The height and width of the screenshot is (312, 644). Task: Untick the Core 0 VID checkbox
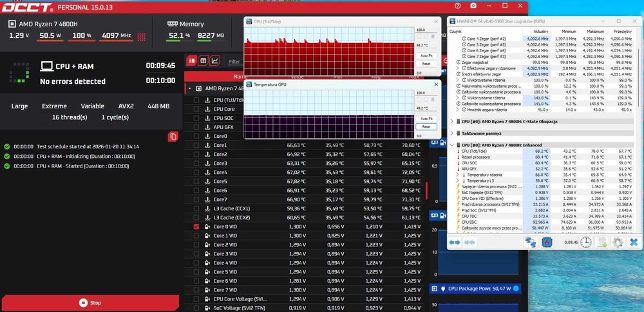point(196,226)
